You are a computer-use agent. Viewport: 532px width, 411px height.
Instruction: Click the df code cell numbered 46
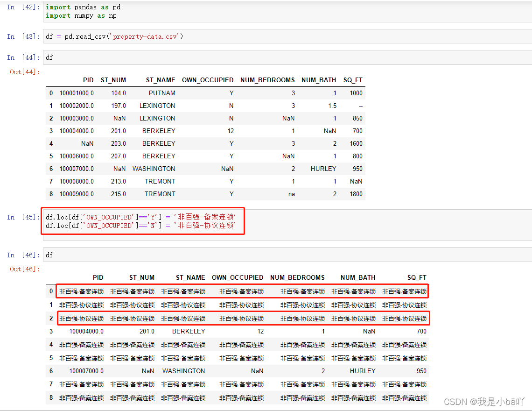pos(287,255)
